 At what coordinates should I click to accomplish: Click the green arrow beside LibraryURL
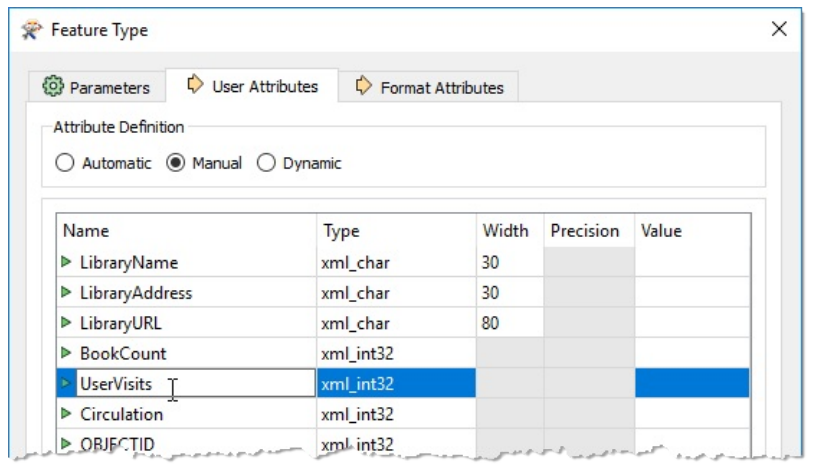(x=67, y=323)
